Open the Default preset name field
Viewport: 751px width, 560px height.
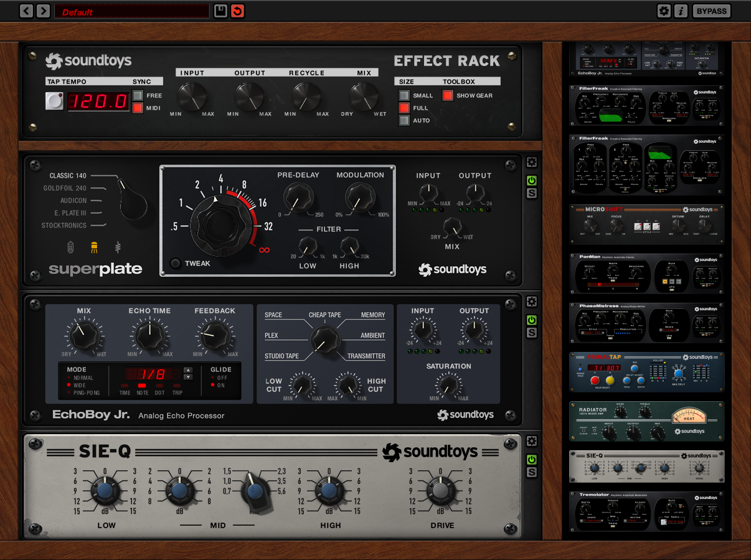point(132,11)
